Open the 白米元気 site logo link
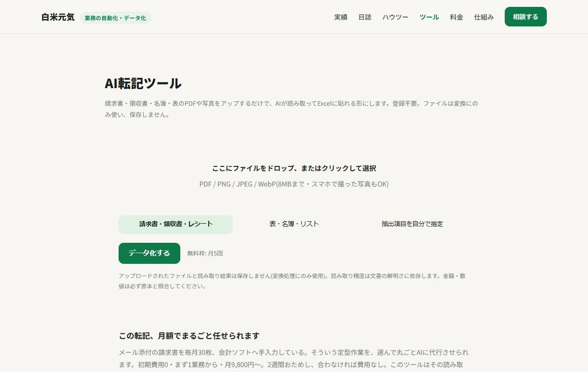Screen dimensions: 588x372 click(x=58, y=17)
